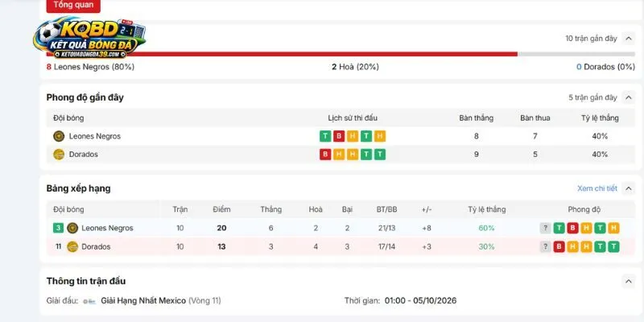Click Leones Negros logo in Phong độ table

[59, 136]
